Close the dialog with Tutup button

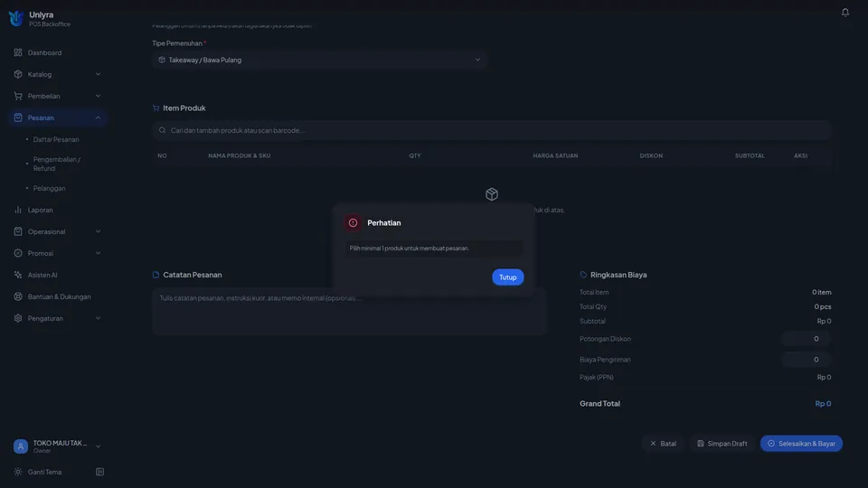coord(507,277)
